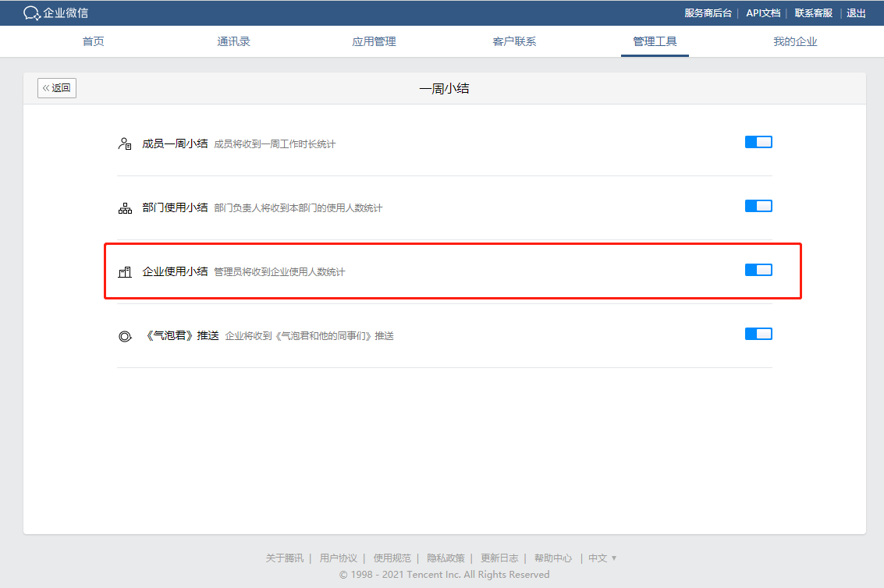Open the API文档 link
Viewport: 884px width, 588px height.
[763, 13]
